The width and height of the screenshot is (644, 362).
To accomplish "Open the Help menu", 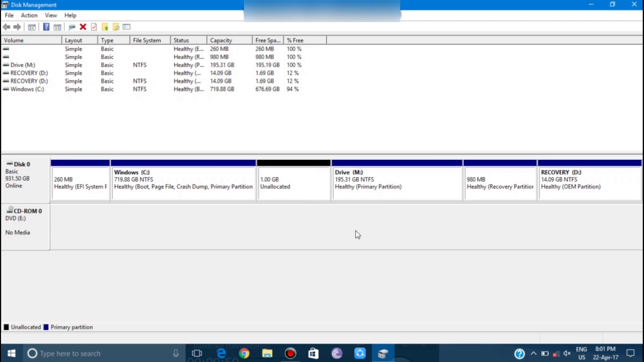I will (x=70, y=16).
